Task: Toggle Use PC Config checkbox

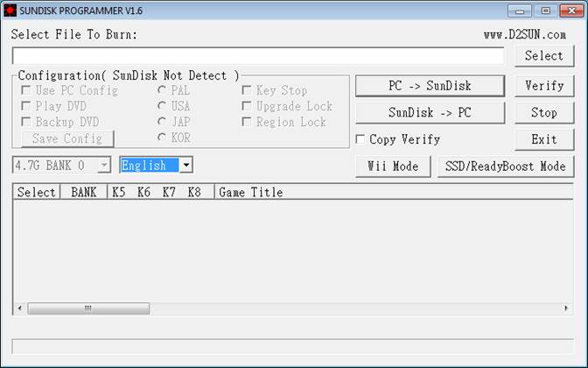Action: point(26,90)
